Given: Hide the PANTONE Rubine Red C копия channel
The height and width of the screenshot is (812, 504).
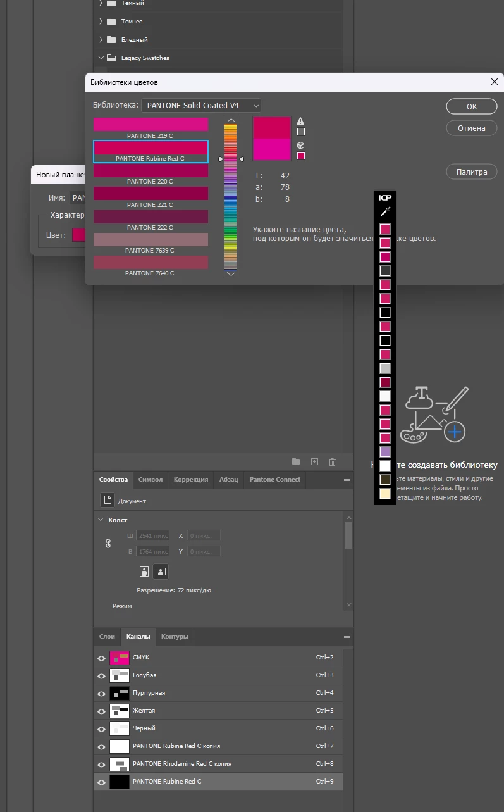Looking at the screenshot, I should point(101,747).
